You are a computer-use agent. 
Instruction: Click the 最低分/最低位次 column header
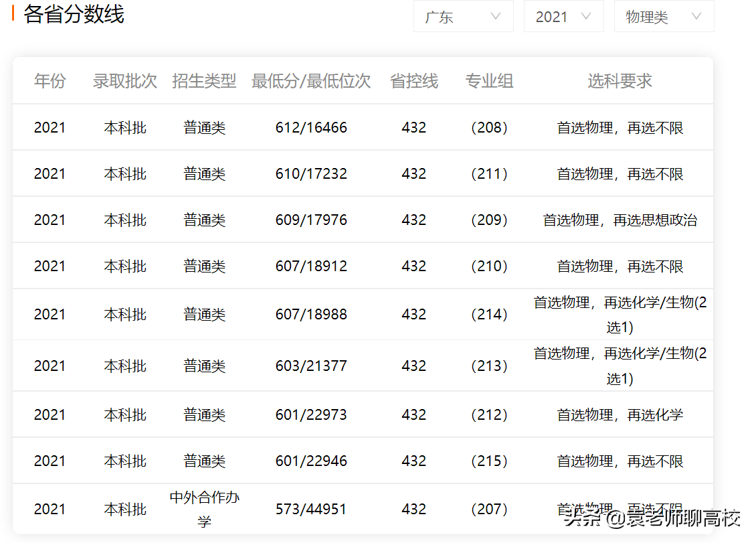311,80
